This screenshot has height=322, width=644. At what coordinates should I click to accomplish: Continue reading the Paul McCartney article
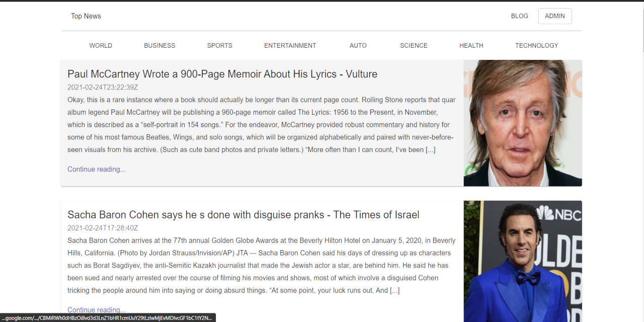(97, 169)
